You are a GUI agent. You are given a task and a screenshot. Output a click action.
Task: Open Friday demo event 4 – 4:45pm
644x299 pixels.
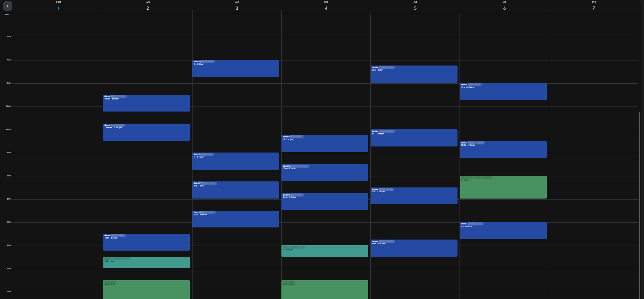tap(503, 230)
